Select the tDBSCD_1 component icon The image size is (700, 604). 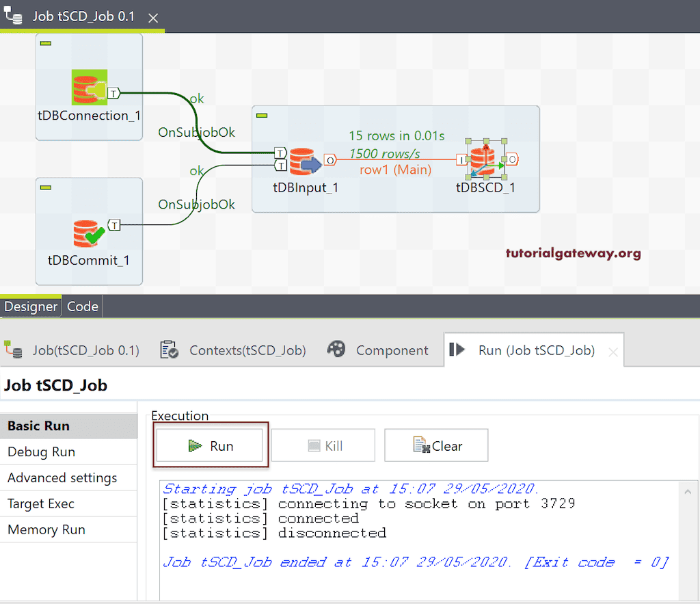(x=485, y=159)
